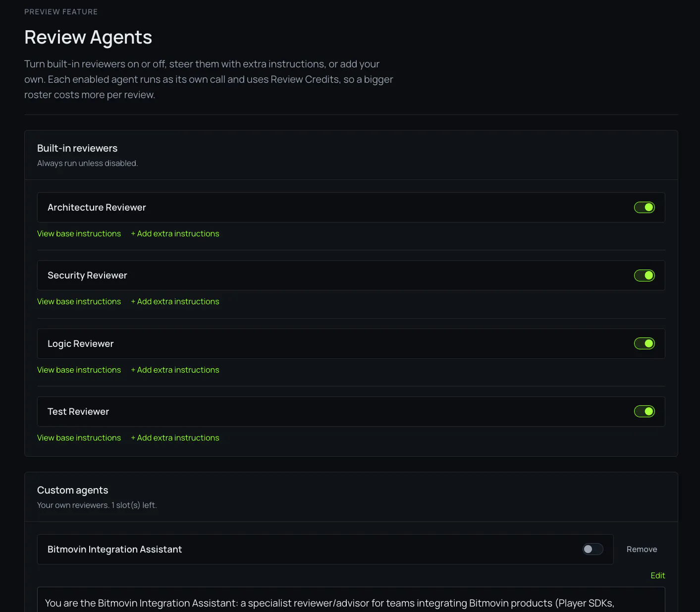Remove the Bitmovin Integration Assistant agent
The image size is (700, 612).
pos(642,549)
